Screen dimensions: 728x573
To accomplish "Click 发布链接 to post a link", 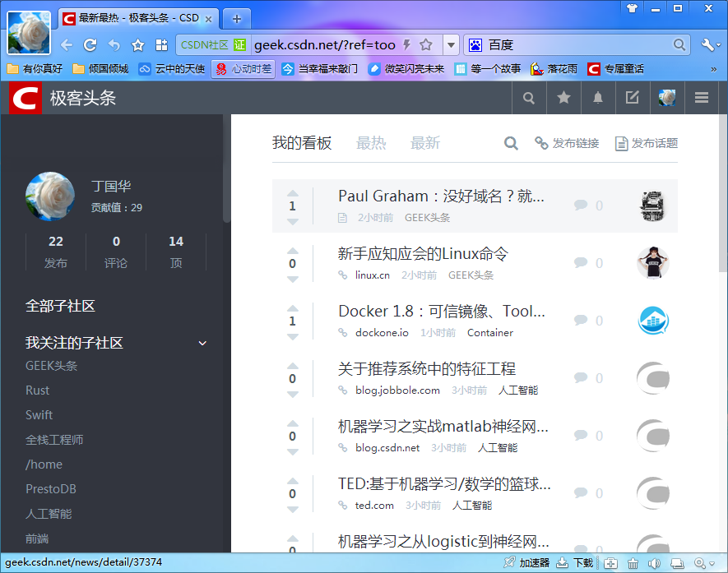I will (567, 143).
